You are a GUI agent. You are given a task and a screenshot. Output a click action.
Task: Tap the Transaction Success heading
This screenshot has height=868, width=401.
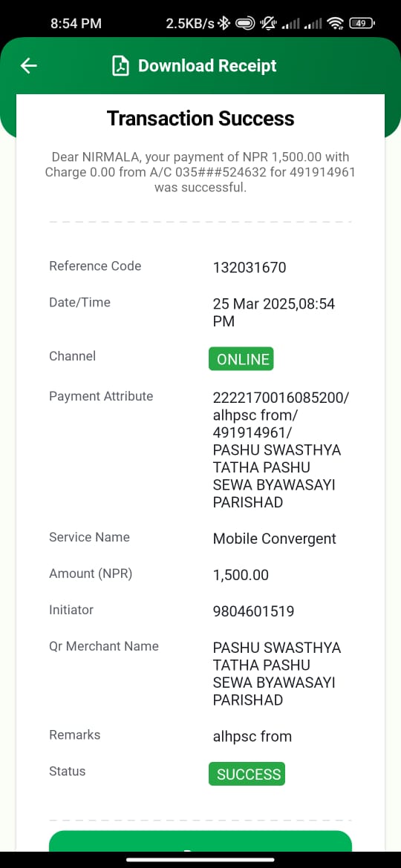200,119
